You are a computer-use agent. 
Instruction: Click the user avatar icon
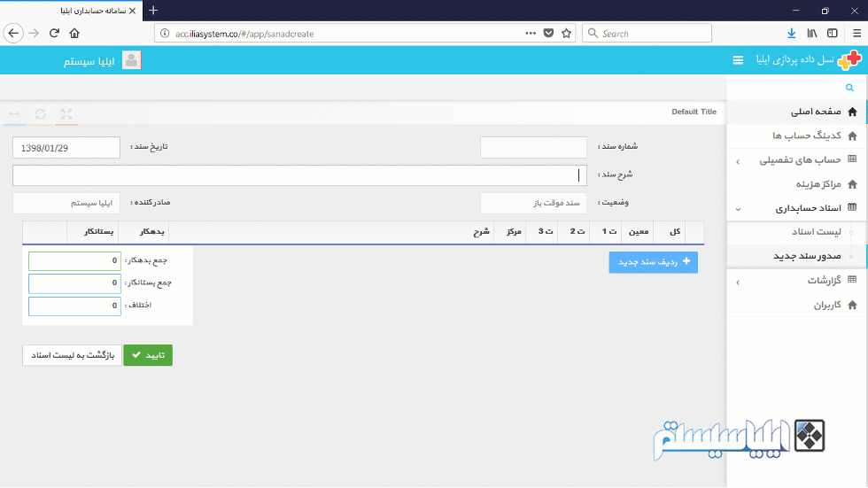(x=131, y=59)
